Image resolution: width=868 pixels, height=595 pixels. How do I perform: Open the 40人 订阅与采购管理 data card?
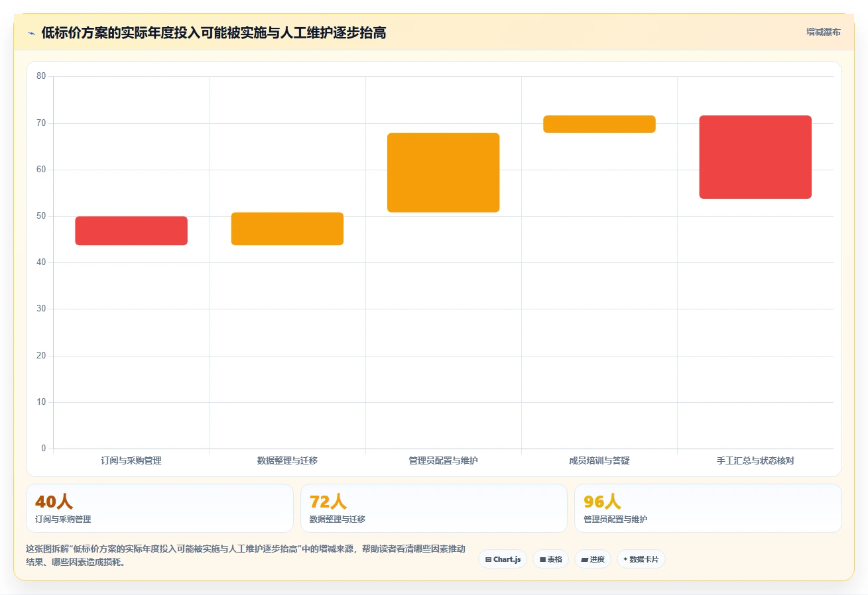[160, 508]
